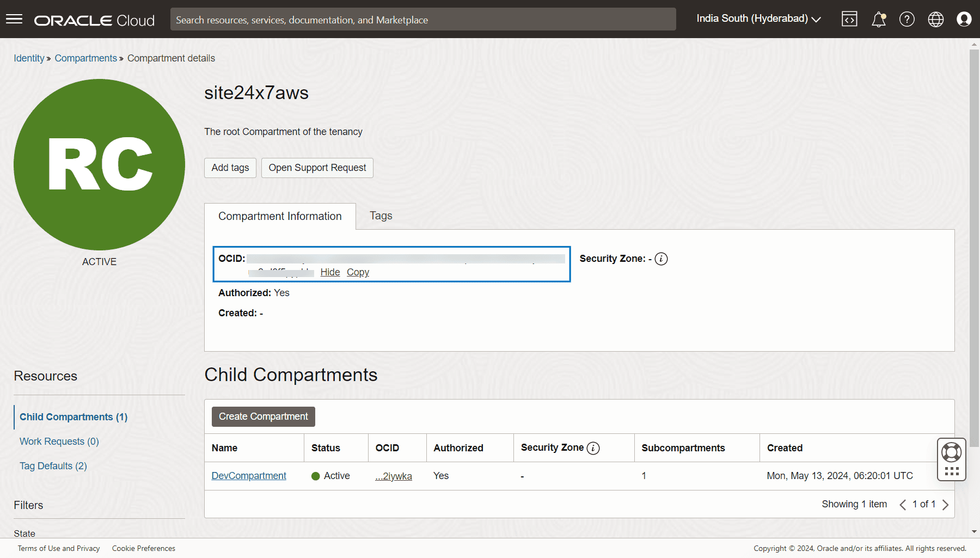Launch Cloud Shell developer tools icon

coord(849,20)
